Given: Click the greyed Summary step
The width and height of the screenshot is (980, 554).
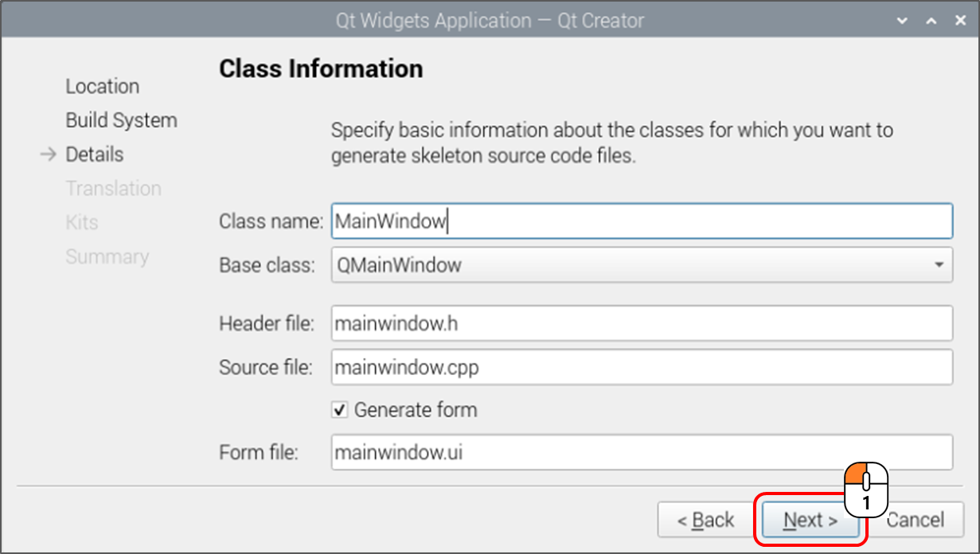Looking at the screenshot, I should click(107, 257).
